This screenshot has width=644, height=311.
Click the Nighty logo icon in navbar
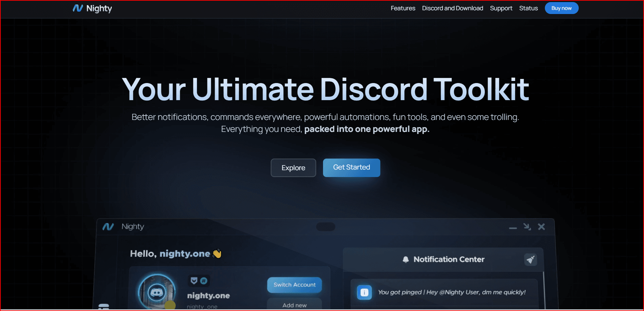78,8
